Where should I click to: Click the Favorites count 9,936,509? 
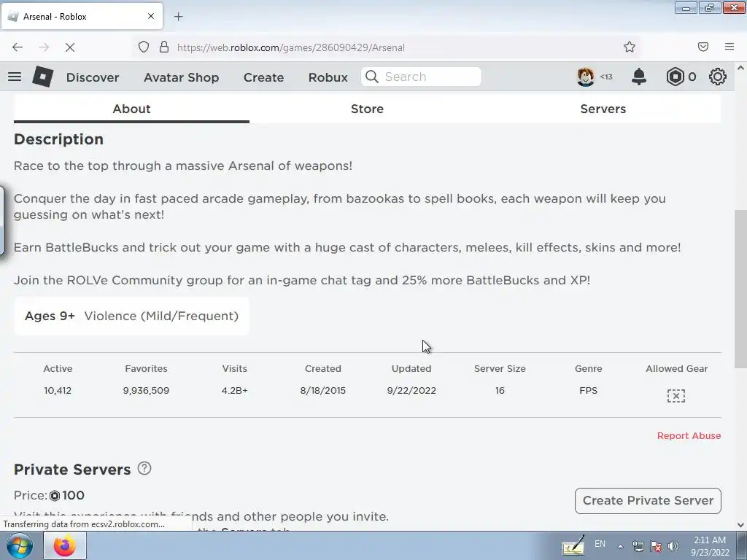pyautogui.click(x=146, y=391)
